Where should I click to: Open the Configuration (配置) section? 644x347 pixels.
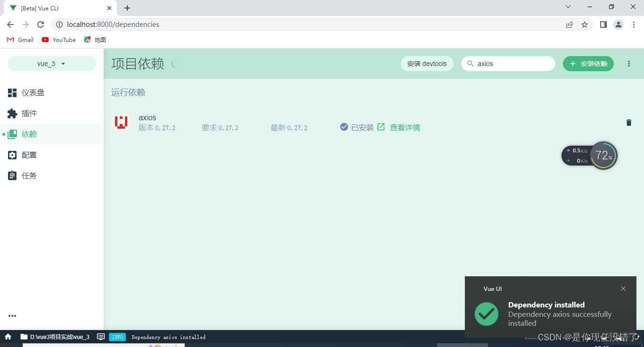[x=52, y=155]
